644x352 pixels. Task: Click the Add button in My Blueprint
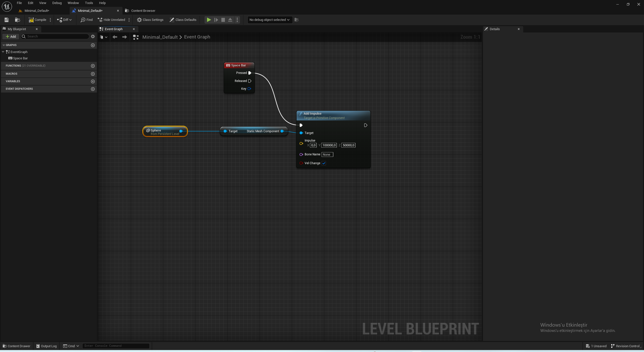coord(11,36)
